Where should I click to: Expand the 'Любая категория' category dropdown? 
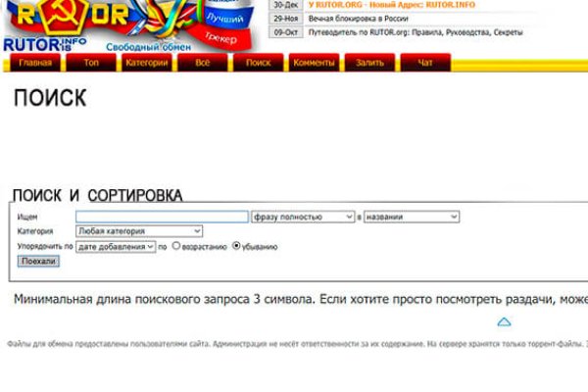pyautogui.click(x=139, y=231)
